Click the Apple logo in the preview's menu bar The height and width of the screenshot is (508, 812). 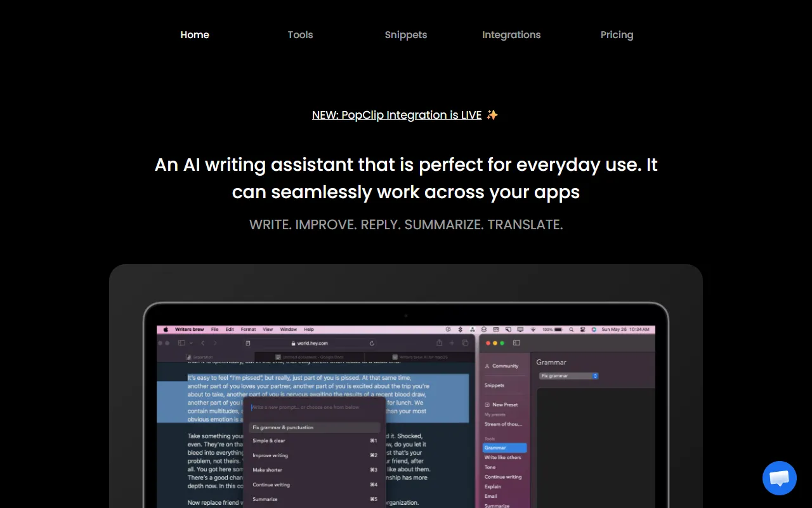click(x=166, y=330)
